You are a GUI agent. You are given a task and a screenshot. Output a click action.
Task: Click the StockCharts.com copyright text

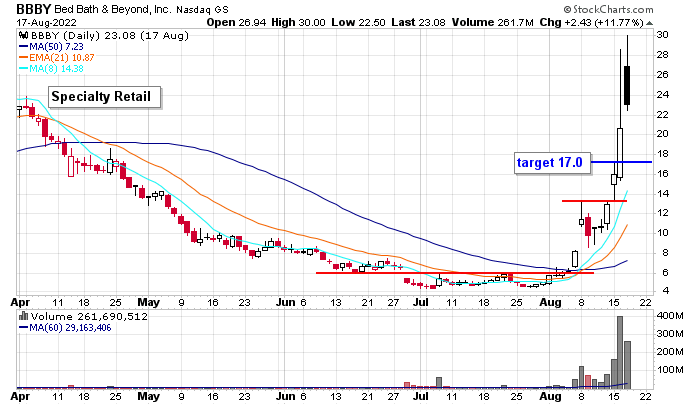(x=609, y=9)
